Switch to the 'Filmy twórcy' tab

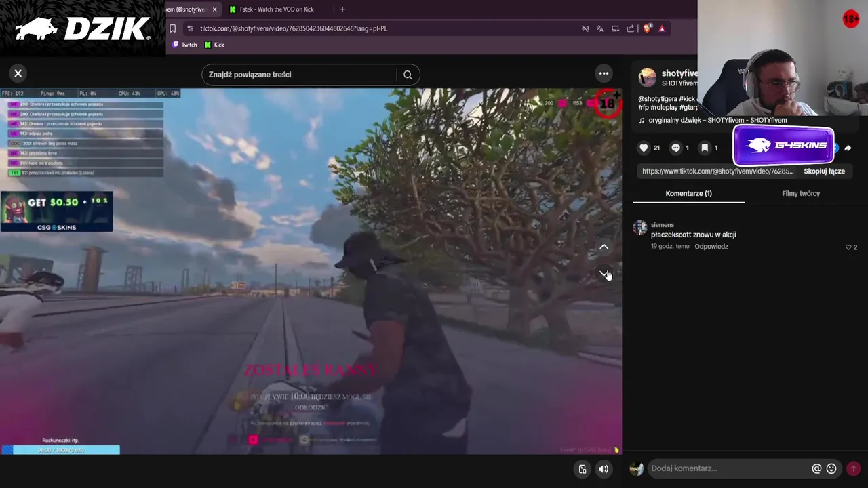click(x=801, y=193)
